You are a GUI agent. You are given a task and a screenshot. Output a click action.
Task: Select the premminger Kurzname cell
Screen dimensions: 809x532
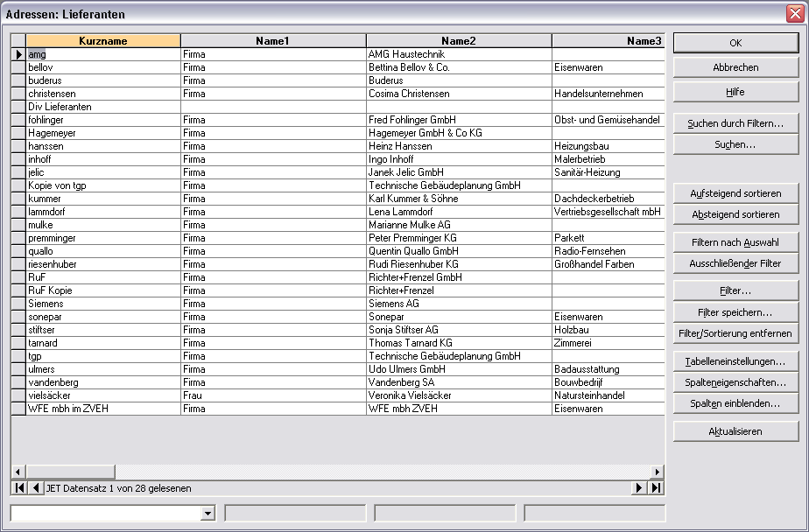point(103,238)
